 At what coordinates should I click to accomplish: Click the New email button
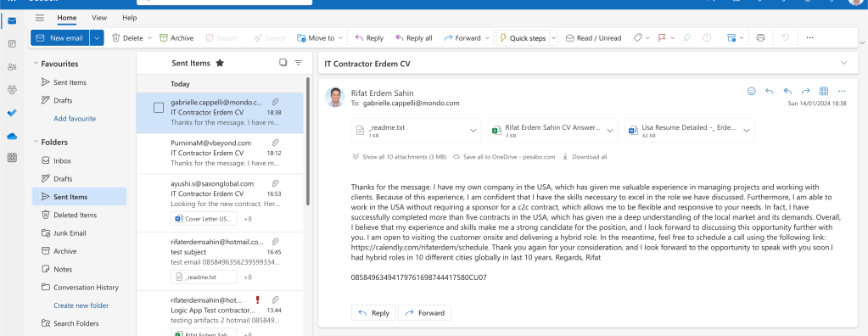tap(59, 37)
